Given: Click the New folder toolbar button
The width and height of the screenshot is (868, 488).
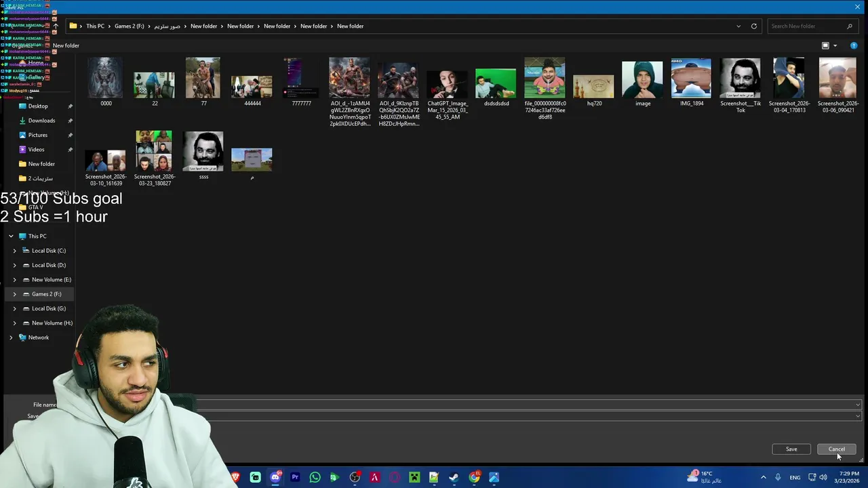Looking at the screenshot, I should point(66,45).
